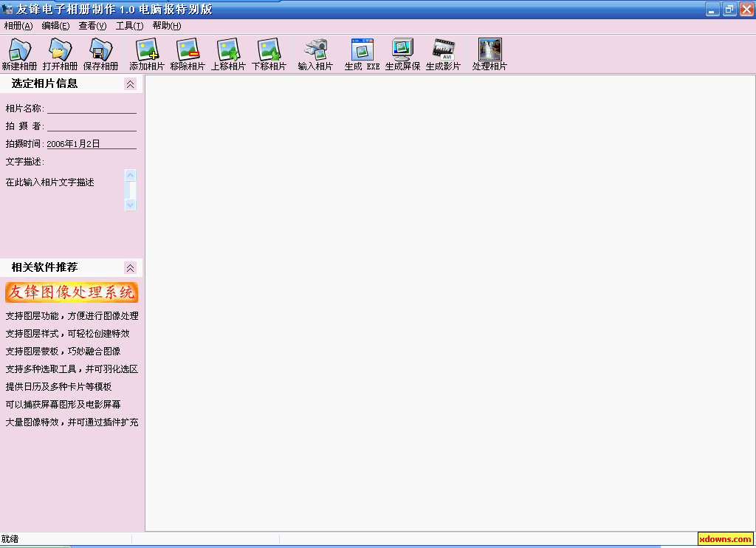Viewport: 756px width, 548px height.
Task: Save the album via 保存相册 icon
Action: pyautogui.click(x=100, y=55)
